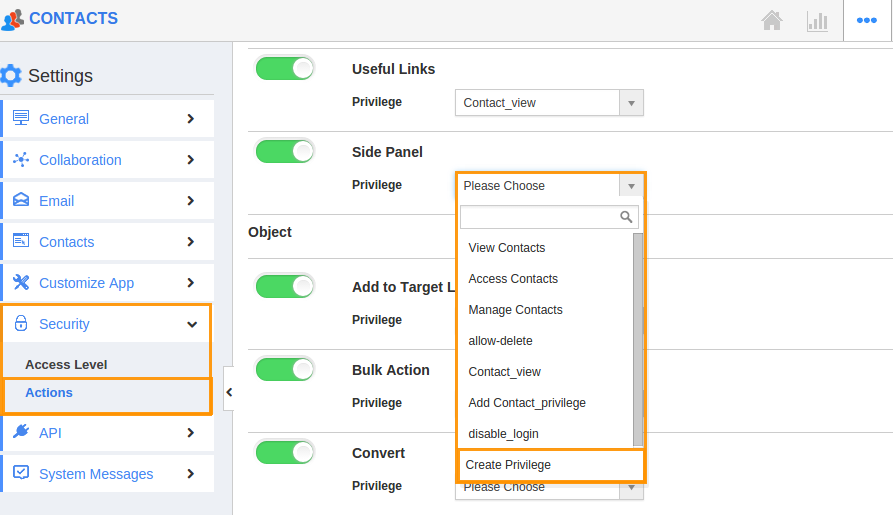Image resolution: width=893 pixels, height=515 pixels.
Task: Click the search magnifier in dropdown
Action: 626,217
